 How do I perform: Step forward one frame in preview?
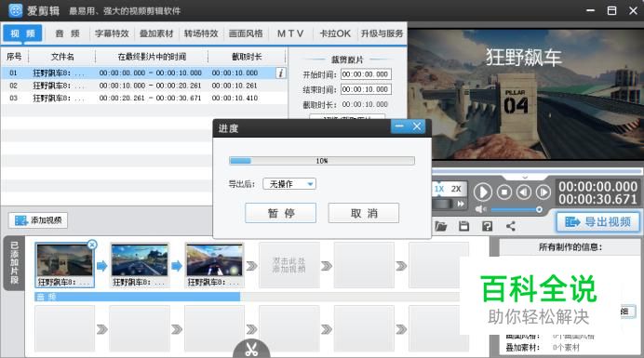tap(543, 192)
